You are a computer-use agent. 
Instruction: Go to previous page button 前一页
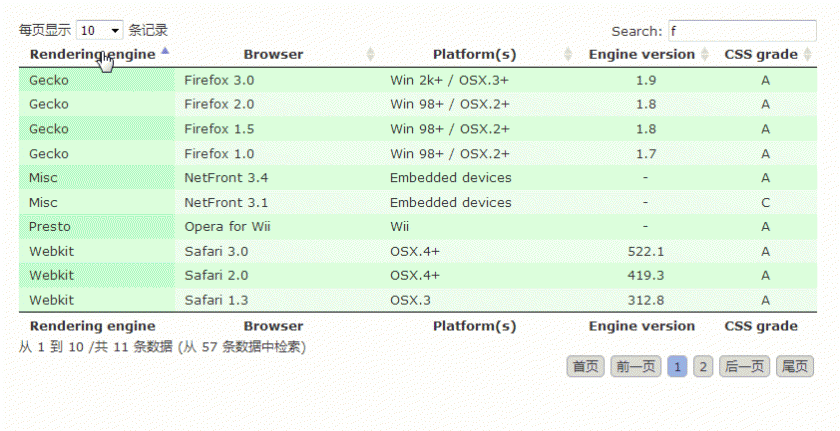click(635, 367)
